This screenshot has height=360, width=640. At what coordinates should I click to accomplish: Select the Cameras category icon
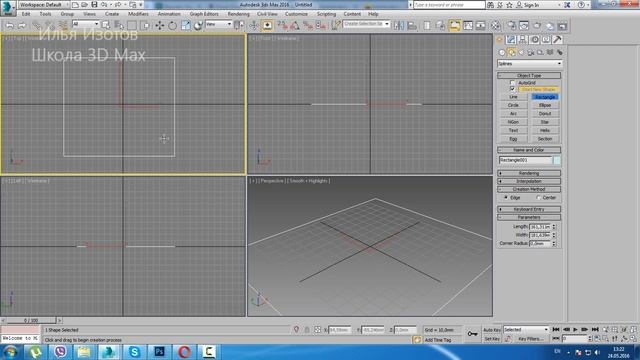tap(531, 52)
